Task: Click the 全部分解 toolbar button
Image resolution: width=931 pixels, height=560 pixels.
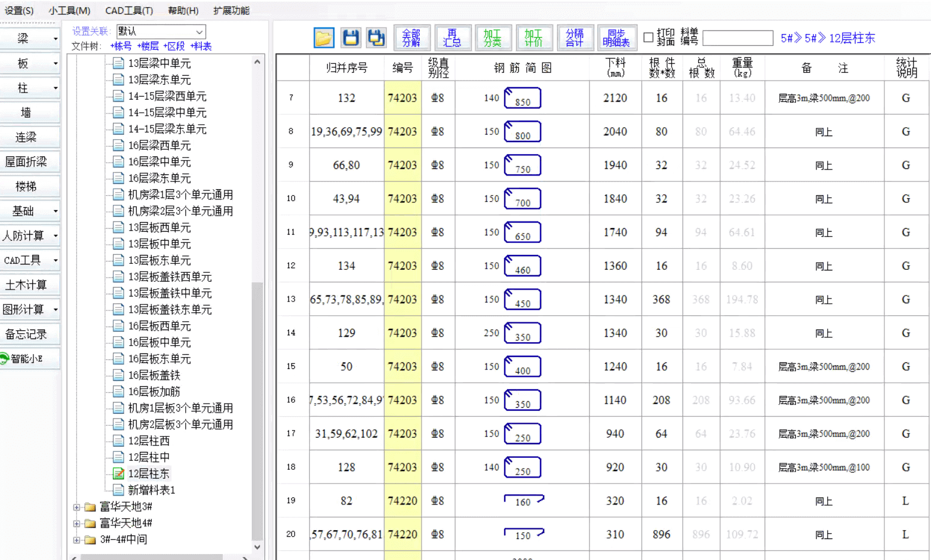Action: (411, 38)
